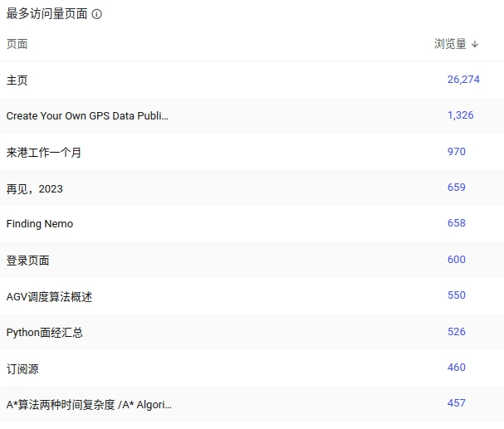Select the 订阅源 row

(252, 368)
